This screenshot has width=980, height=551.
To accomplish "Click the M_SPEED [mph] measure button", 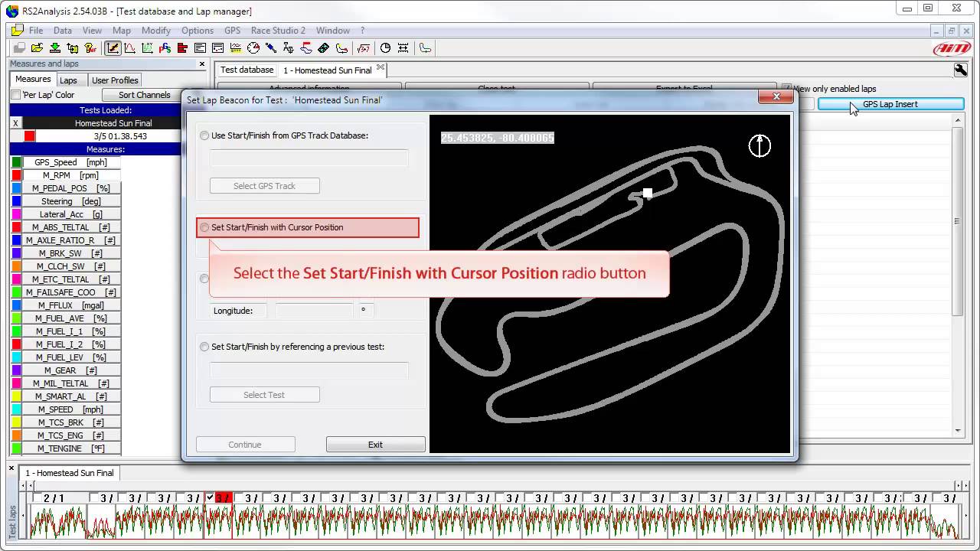I will tap(71, 409).
